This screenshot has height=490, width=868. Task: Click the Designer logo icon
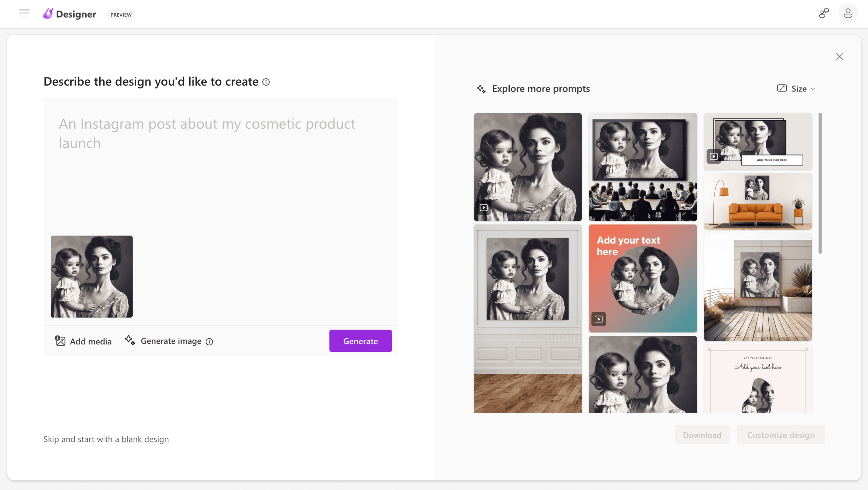point(48,14)
